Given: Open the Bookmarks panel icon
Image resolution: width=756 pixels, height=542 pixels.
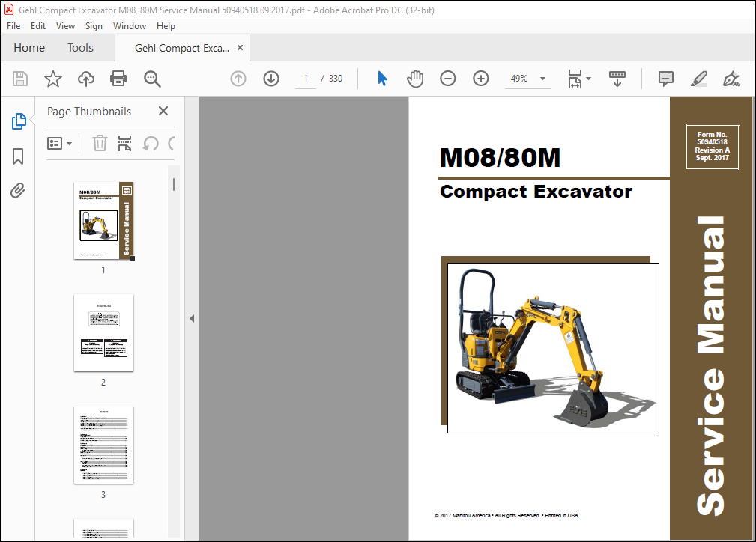Looking at the screenshot, I should click(x=18, y=156).
